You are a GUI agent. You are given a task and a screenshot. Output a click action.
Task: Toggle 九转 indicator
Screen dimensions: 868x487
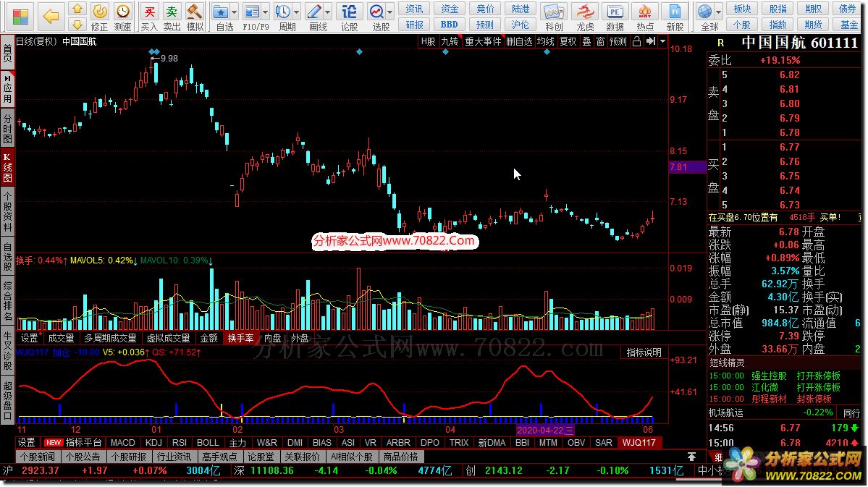coord(450,41)
